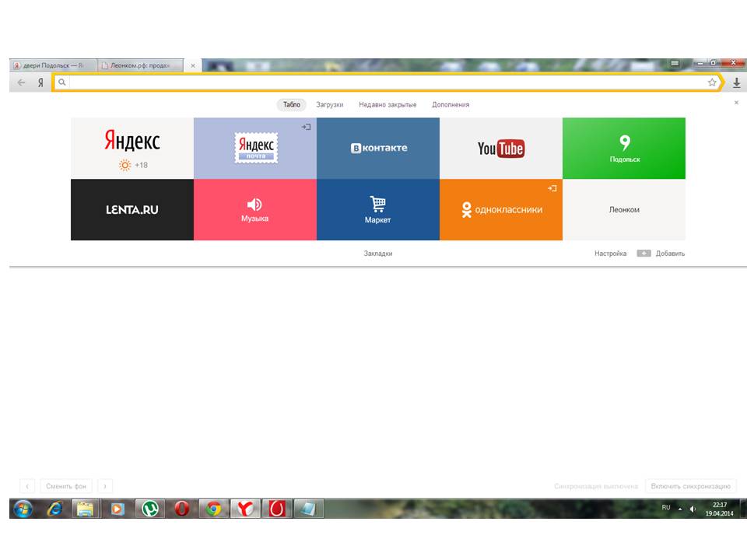Click next background arrow
Viewport: 747px width, 560px height.
[105, 486]
